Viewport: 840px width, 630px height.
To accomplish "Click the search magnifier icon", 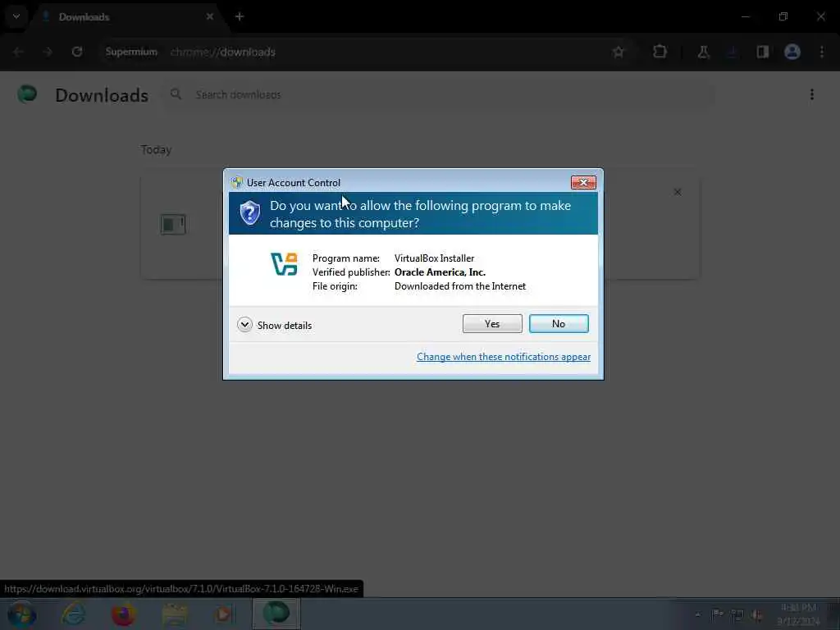I will click(176, 95).
